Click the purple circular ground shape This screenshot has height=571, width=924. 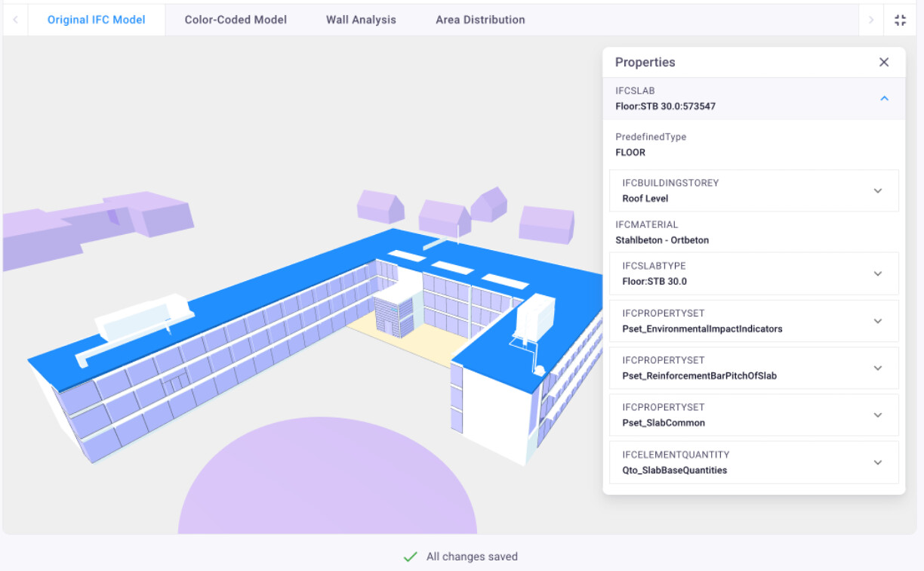coord(328,483)
